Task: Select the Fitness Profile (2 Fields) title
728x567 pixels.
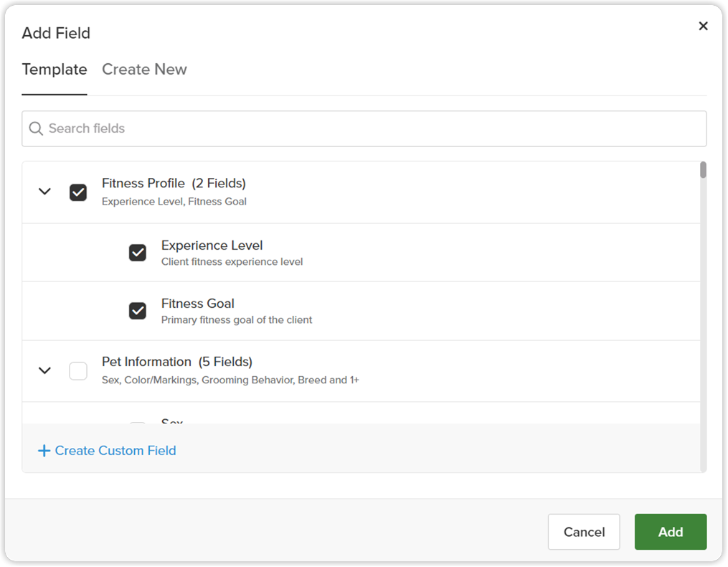Action: tap(174, 184)
